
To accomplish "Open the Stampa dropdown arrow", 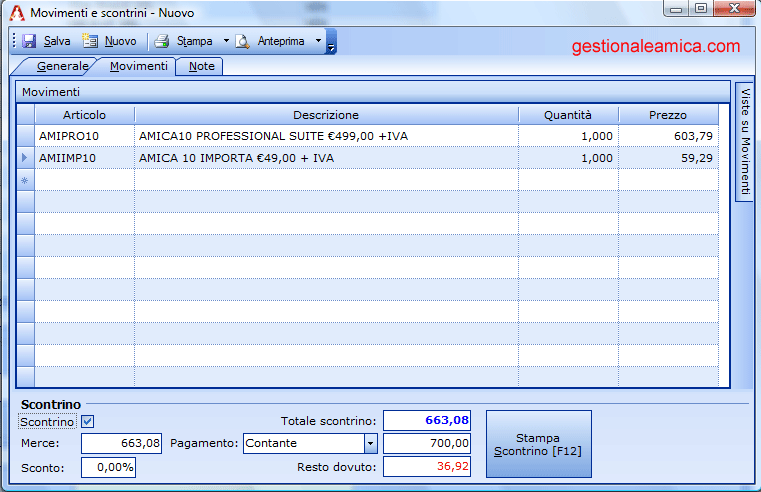I will [226, 41].
